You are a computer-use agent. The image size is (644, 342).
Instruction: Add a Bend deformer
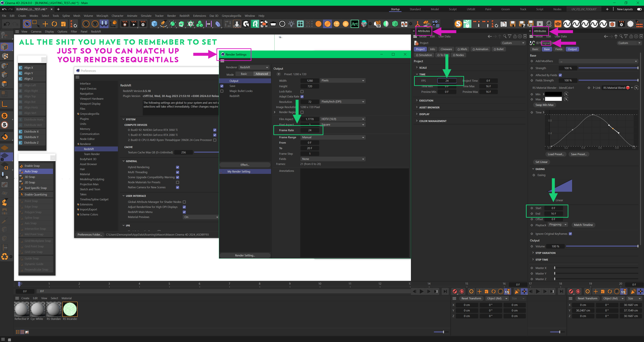click(218, 24)
